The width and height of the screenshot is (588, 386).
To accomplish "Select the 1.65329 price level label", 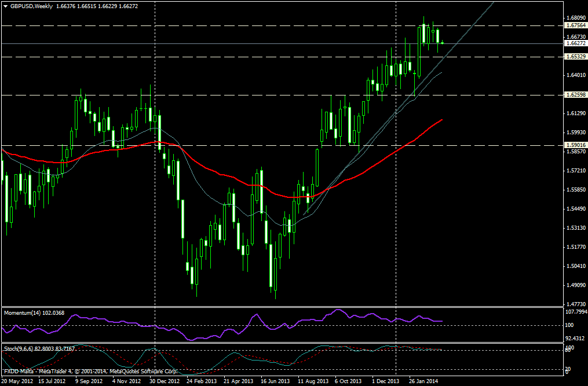I will (576, 57).
